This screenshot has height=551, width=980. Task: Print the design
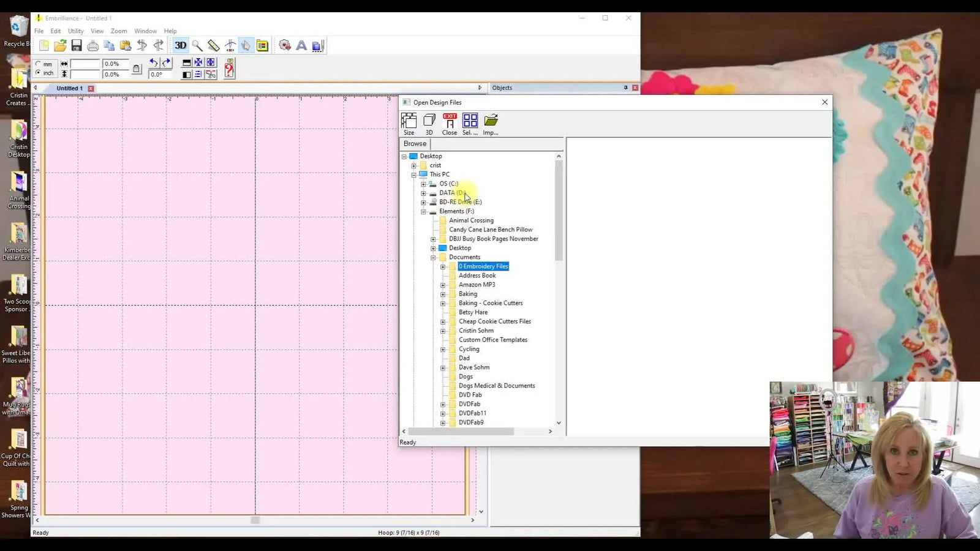coord(93,45)
